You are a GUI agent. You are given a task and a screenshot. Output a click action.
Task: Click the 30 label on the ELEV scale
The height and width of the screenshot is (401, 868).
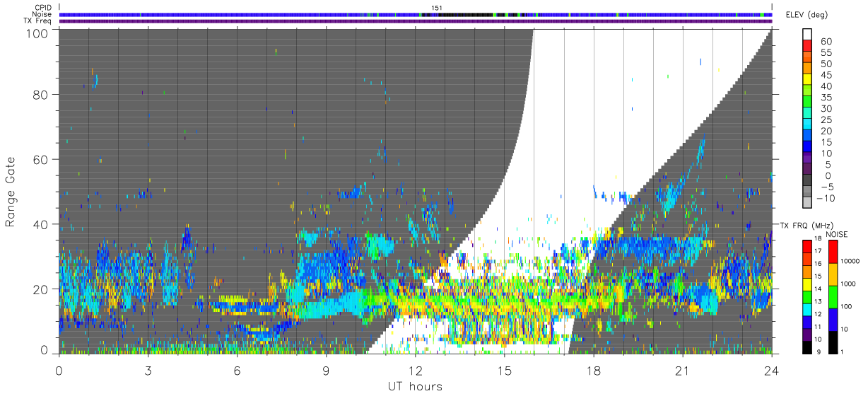click(x=825, y=109)
